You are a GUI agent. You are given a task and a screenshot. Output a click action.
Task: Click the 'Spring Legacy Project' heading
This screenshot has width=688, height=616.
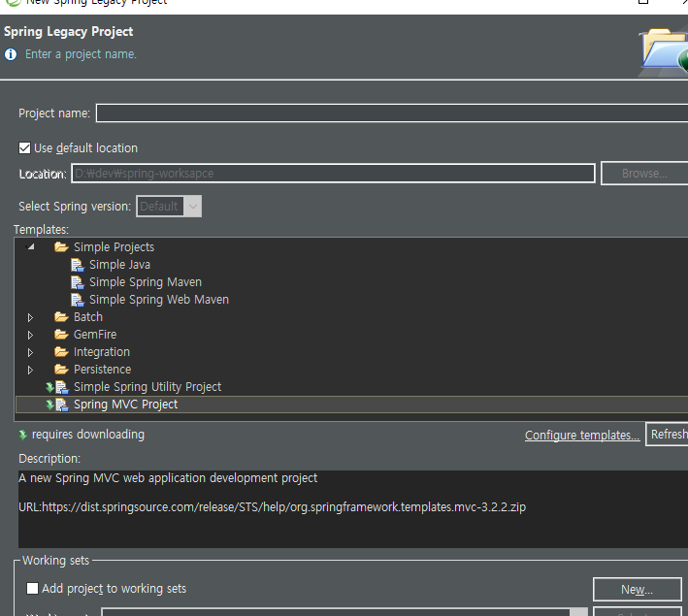(x=69, y=32)
